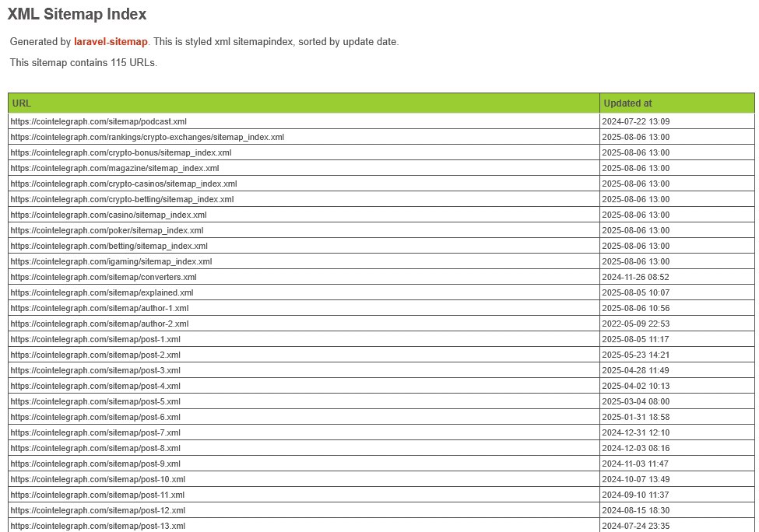Open the sitemap/post-6.xml link
Image resolution: width=759 pixels, height=532 pixels.
[95, 416]
